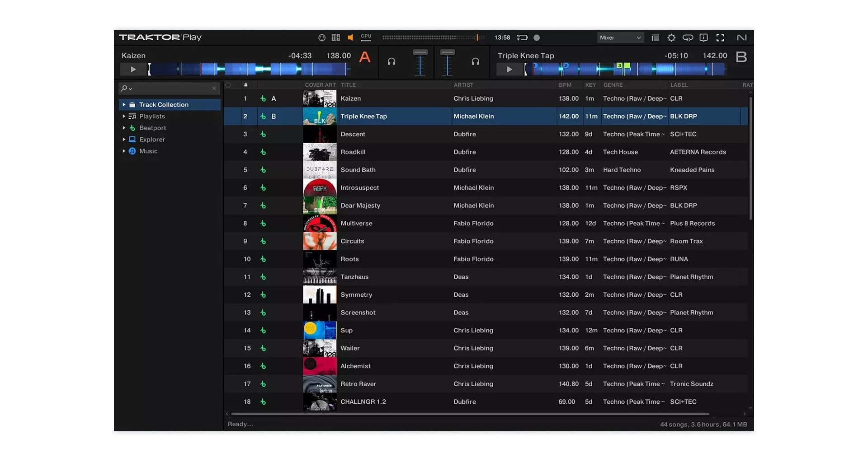Click the circle header at track list corner
Viewport: 868px width, 462px height.
tap(228, 85)
